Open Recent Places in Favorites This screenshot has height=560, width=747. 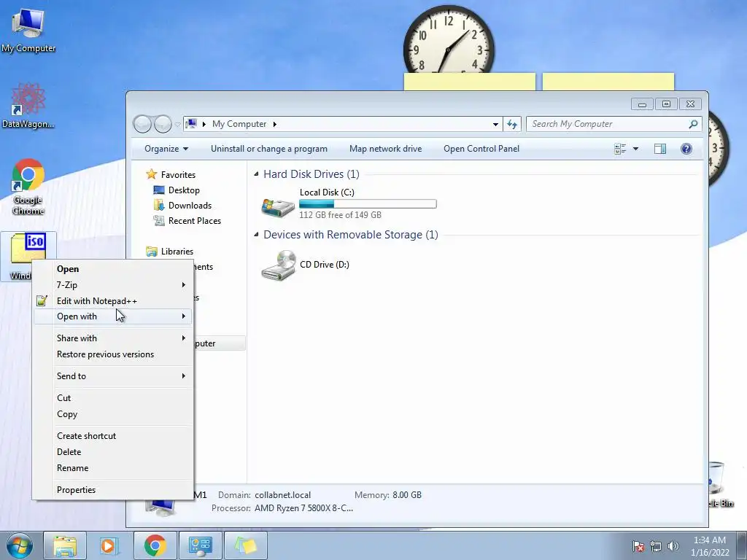(187, 220)
